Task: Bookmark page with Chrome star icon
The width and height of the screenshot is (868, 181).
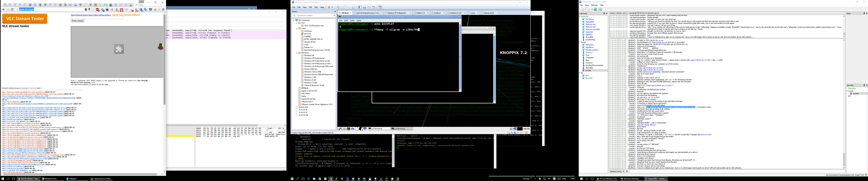Action: 93,10
